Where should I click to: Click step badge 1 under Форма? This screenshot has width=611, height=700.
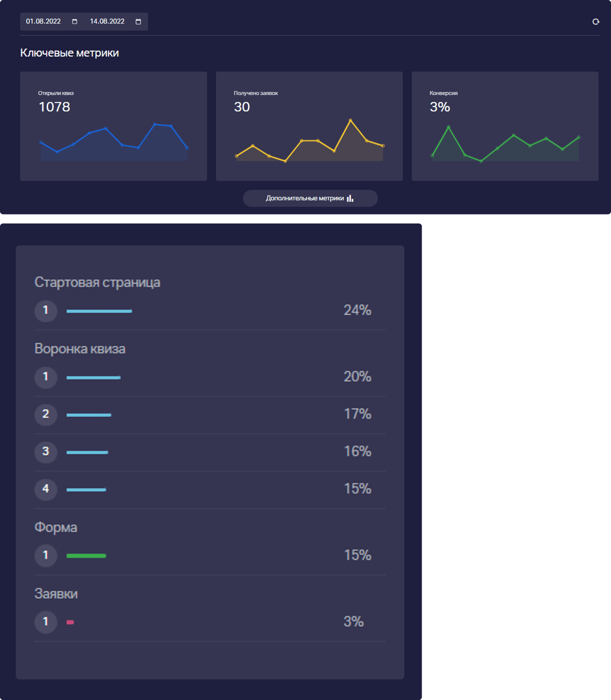[46, 556]
